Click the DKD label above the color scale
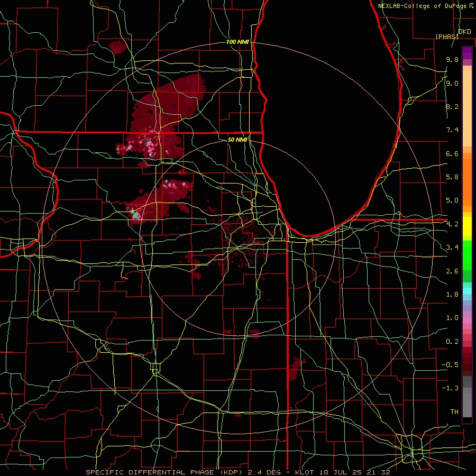Viewport: 476px width, 476px height. pyautogui.click(x=464, y=32)
